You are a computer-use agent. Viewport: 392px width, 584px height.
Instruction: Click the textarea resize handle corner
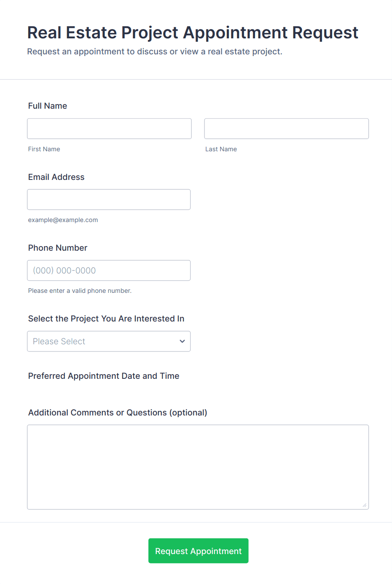365,505
